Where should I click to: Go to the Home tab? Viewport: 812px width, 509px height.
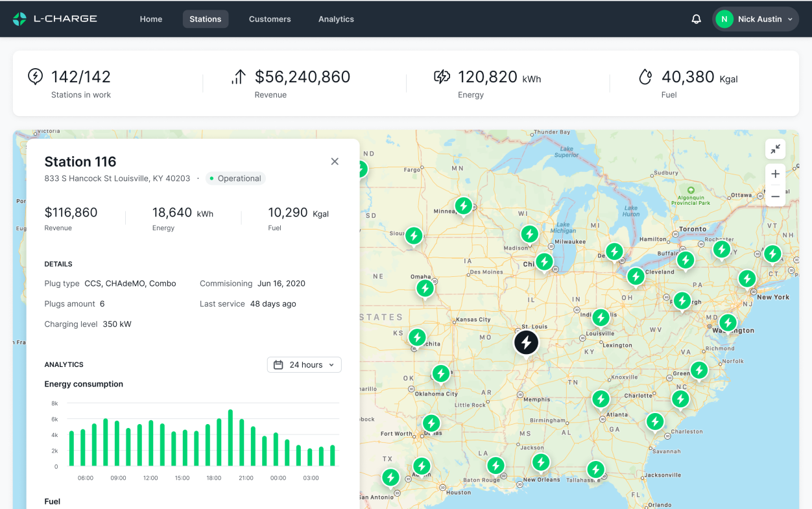pyautogui.click(x=151, y=19)
